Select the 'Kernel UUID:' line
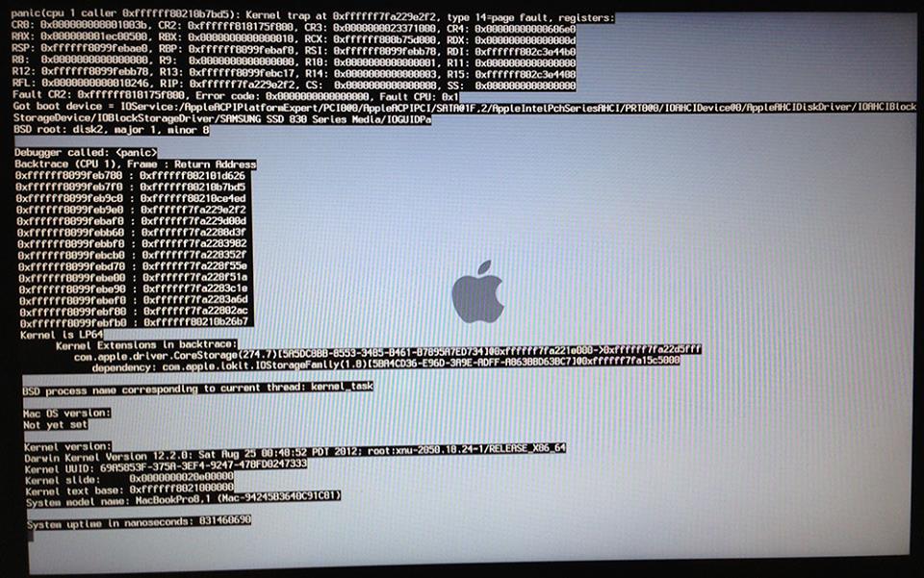This screenshot has width=924, height=578. pos(166,466)
